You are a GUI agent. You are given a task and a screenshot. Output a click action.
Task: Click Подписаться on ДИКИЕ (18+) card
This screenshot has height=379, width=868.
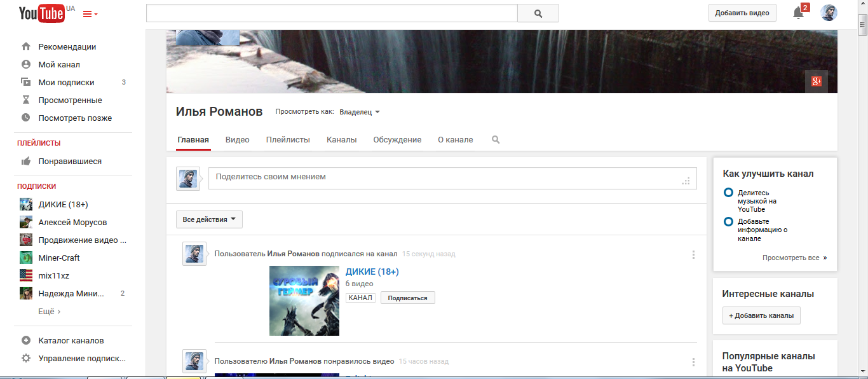(408, 298)
